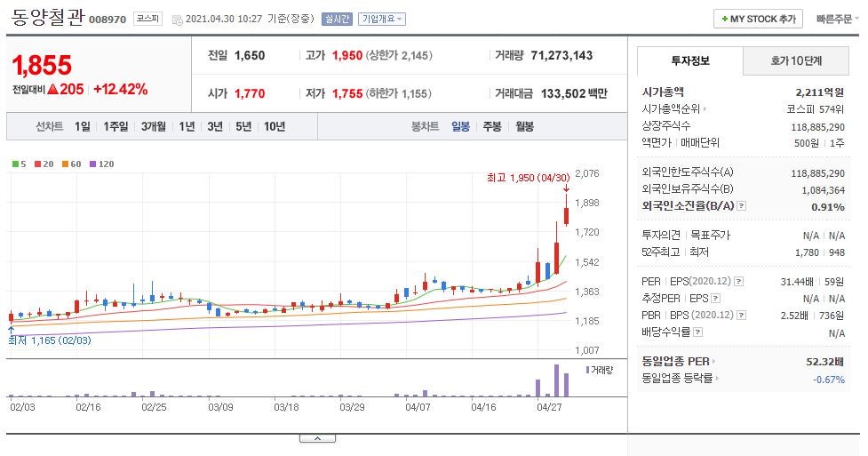The image size is (868, 456).
Task: Open the 배당수익률 help question mark
Action: (x=698, y=332)
